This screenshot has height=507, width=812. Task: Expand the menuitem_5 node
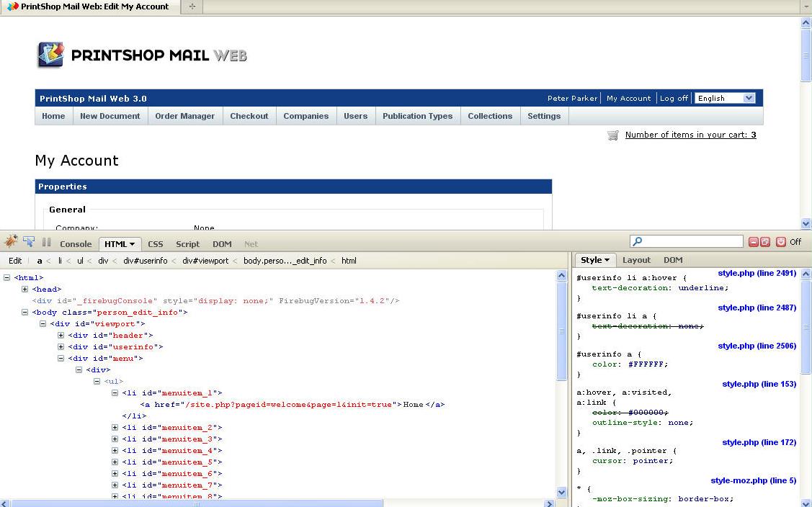[x=115, y=462]
